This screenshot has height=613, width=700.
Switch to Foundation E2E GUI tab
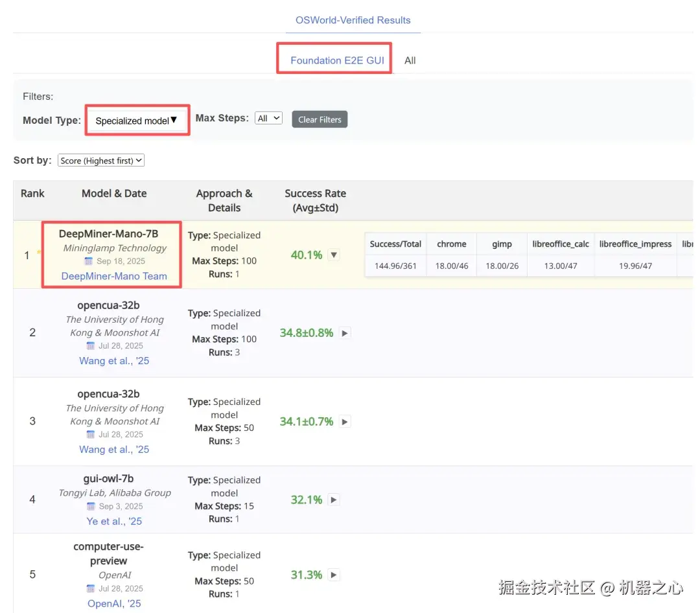click(337, 60)
